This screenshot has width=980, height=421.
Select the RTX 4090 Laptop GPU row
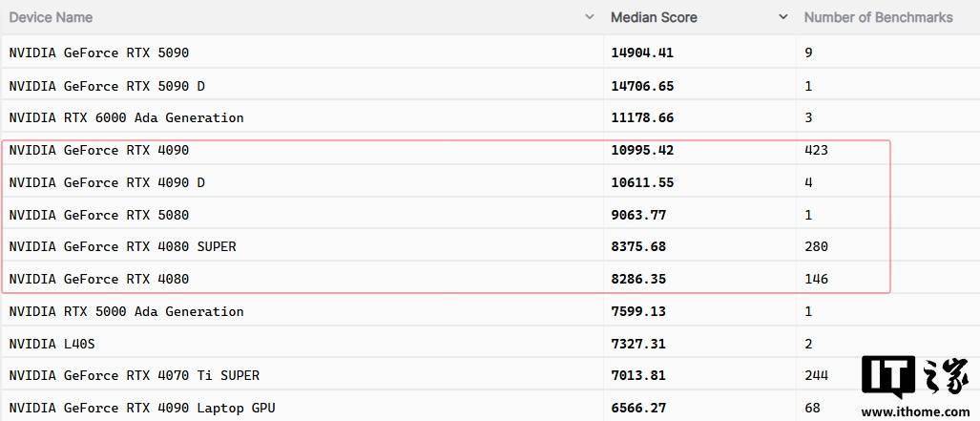[490, 408]
